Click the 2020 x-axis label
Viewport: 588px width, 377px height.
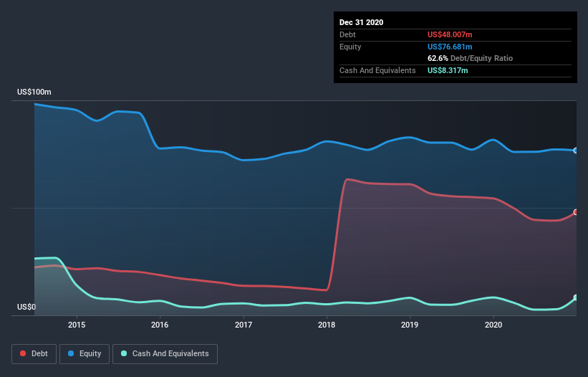(x=493, y=325)
